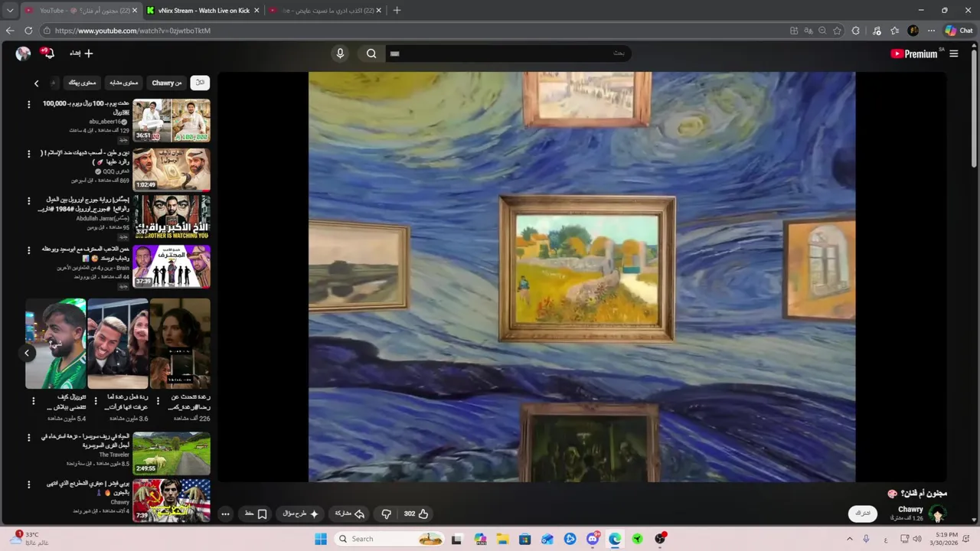Viewport: 980px width, 551px height.
Task: Open volume control in system tray
Action: [x=917, y=539]
